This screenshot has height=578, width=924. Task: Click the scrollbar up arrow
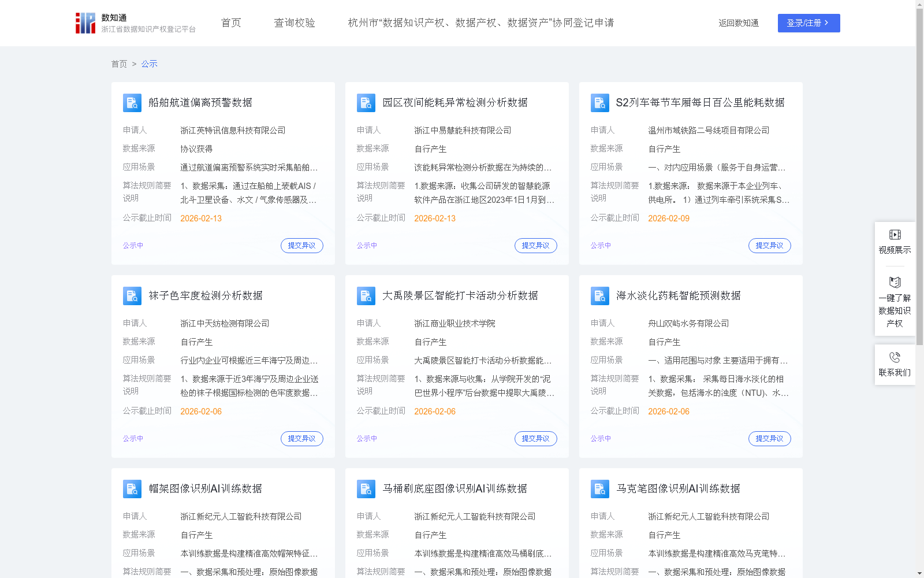[919, 4]
